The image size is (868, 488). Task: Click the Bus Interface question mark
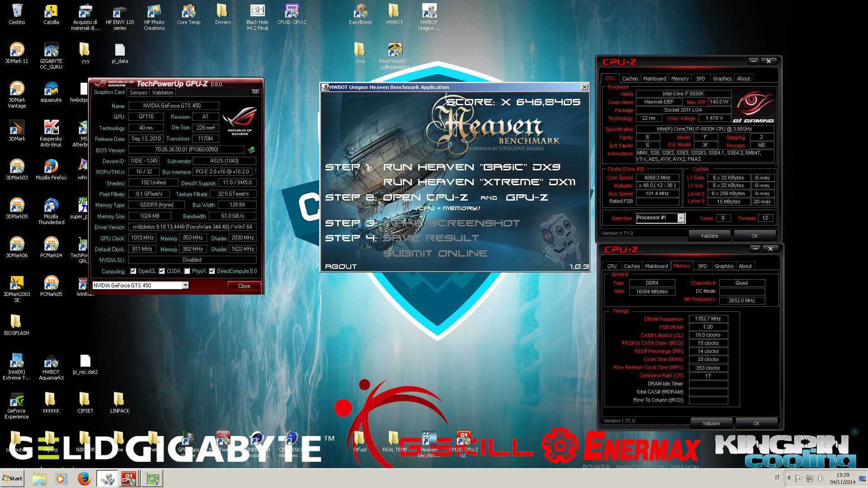point(255,172)
